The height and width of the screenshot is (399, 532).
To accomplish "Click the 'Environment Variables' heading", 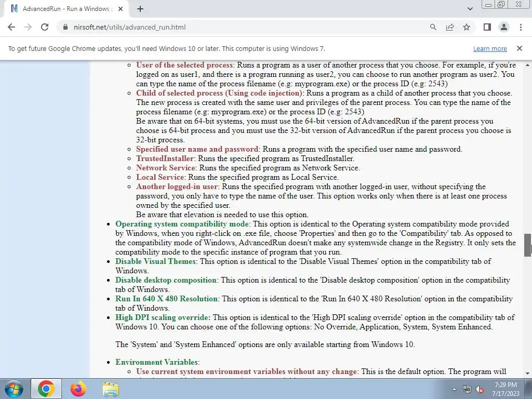I will point(156,362).
